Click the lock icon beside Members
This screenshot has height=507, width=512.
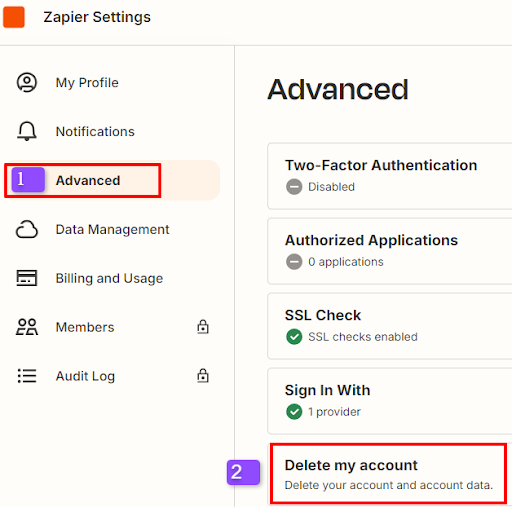203,327
